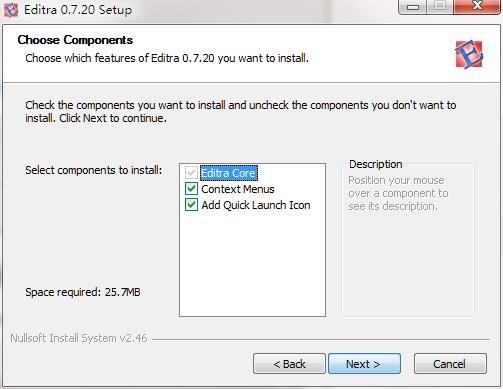The height and width of the screenshot is (389, 503).
Task: Select the Context Menus list entry
Action: [238, 189]
